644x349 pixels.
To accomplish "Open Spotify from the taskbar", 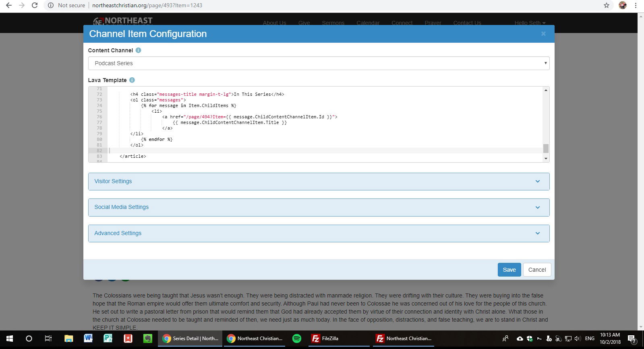I will tap(296, 339).
